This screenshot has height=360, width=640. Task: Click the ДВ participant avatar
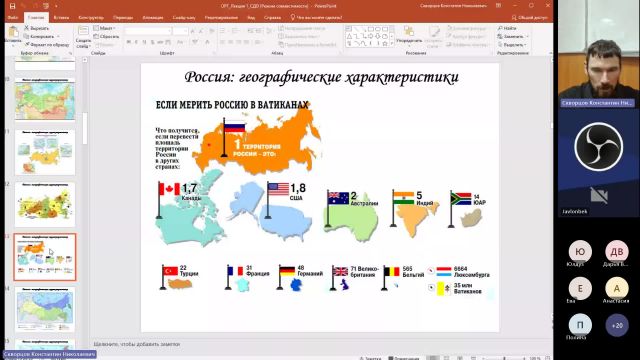click(617, 251)
